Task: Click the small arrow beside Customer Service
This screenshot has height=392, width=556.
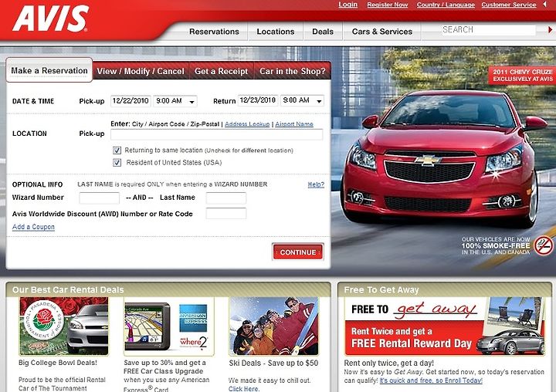Action: coord(544,5)
